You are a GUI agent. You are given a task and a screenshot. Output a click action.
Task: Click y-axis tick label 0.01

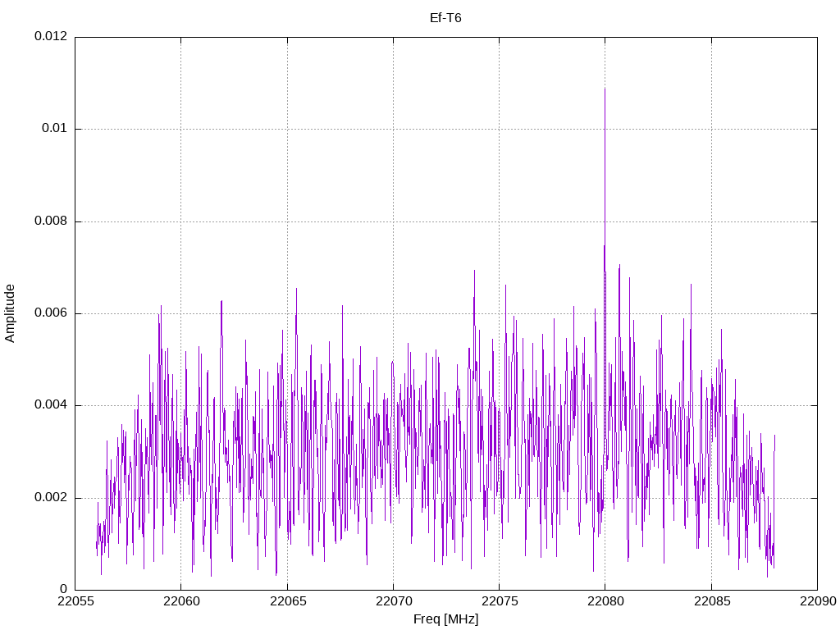(x=55, y=129)
